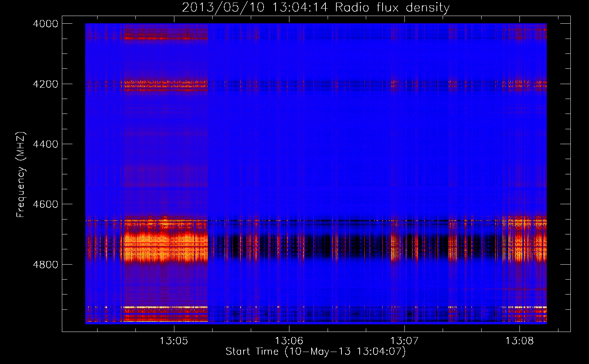The width and height of the screenshot is (589, 364).
Task: Click the 13:06 time axis label
Action: click(x=289, y=341)
